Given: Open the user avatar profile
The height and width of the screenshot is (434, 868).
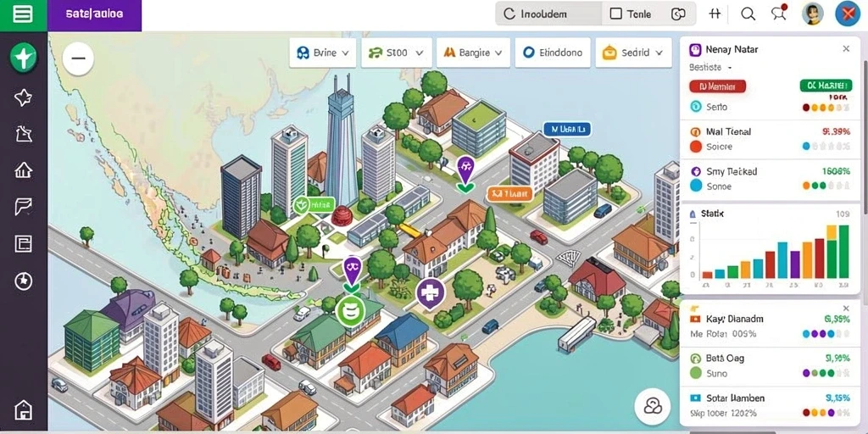Looking at the screenshot, I should (x=813, y=14).
